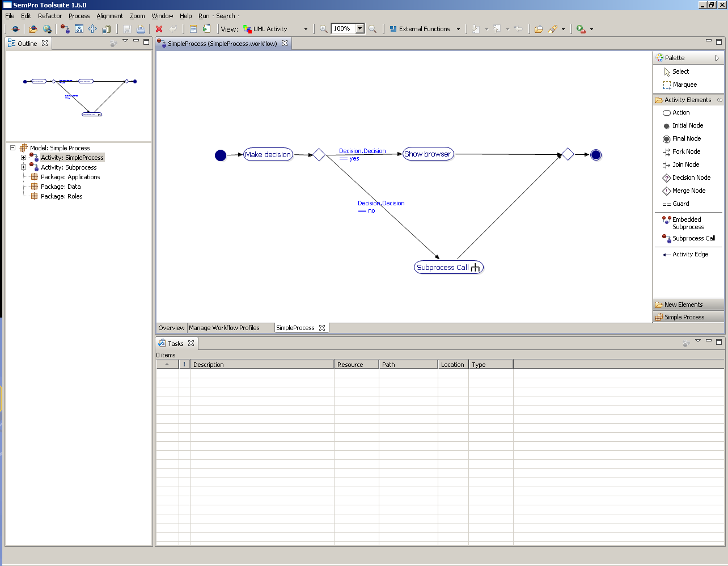Click the globe icon in the toolbar
The width and height of the screenshot is (728, 566).
pos(47,29)
